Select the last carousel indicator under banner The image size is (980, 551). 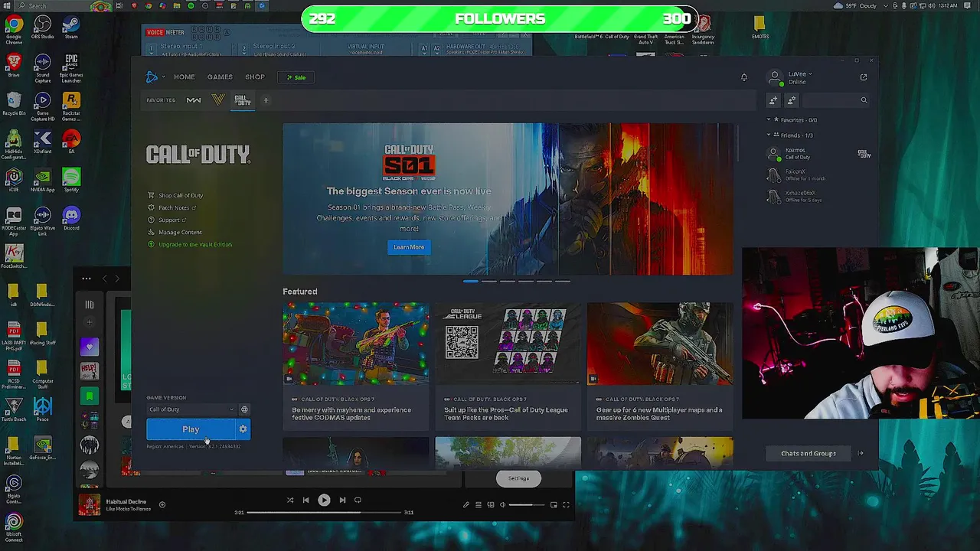tap(563, 282)
